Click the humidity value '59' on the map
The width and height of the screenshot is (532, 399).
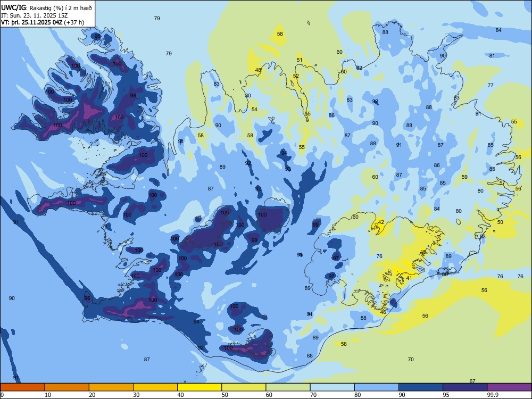pyautogui.click(x=465, y=177)
